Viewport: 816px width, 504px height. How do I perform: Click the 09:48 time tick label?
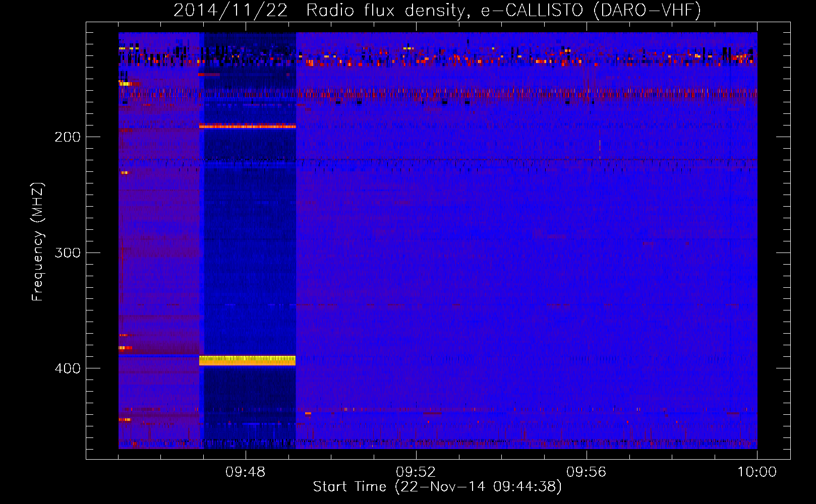(246, 472)
